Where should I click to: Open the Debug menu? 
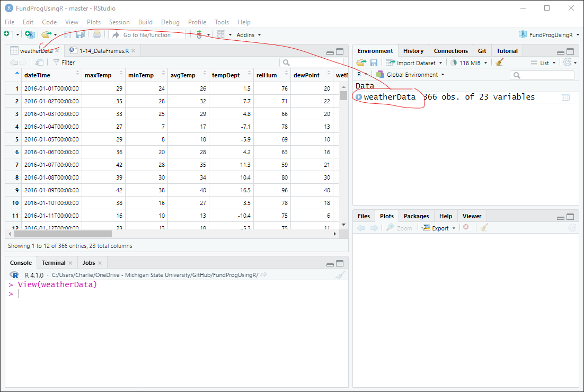coord(170,22)
